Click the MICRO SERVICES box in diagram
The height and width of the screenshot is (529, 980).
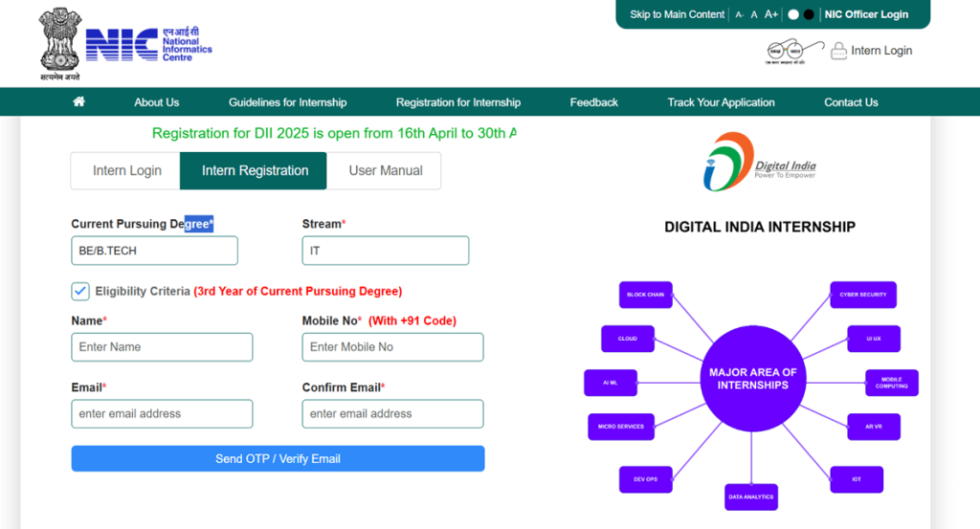click(620, 427)
